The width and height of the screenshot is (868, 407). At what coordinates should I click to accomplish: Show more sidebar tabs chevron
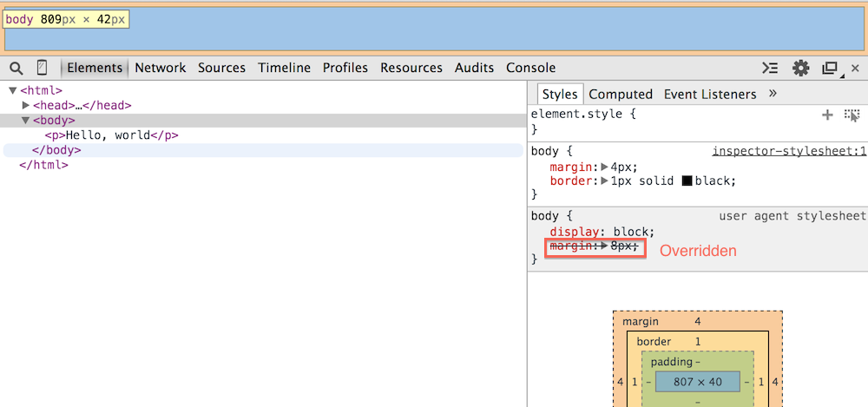click(773, 94)
